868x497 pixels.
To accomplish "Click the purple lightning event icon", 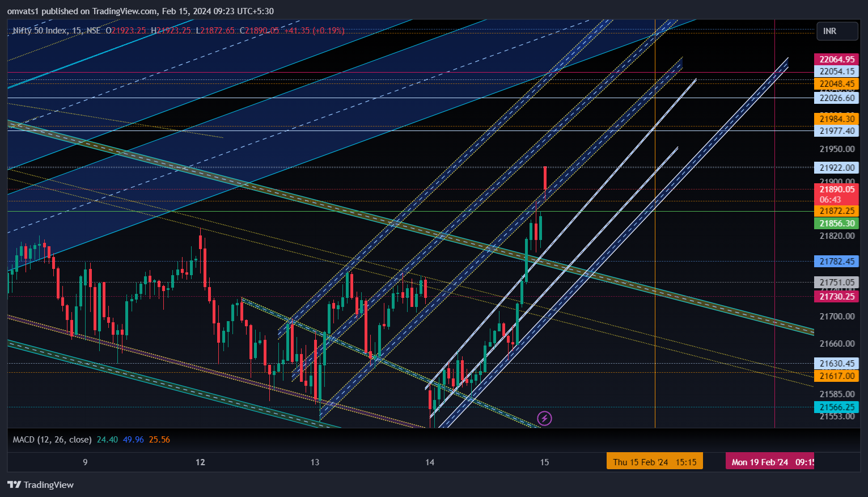I will coord(544,419).
